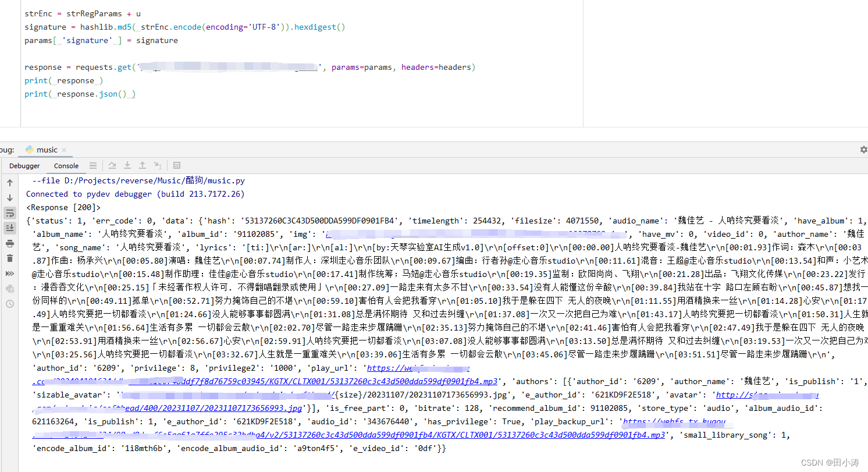Viewport: 868px width, 472px height.
Task: Click the down arrow in console sidebar
Action: click(x=10, y=198)
